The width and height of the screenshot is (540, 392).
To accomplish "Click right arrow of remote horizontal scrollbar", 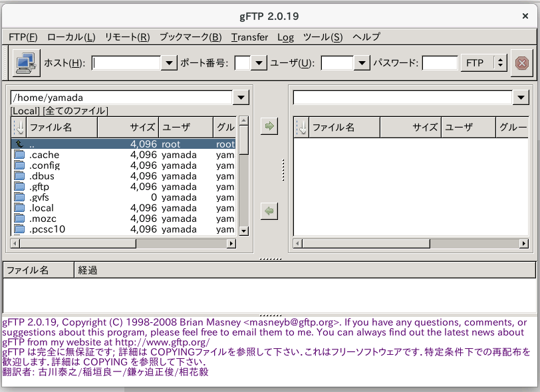I will click(524, 244).
